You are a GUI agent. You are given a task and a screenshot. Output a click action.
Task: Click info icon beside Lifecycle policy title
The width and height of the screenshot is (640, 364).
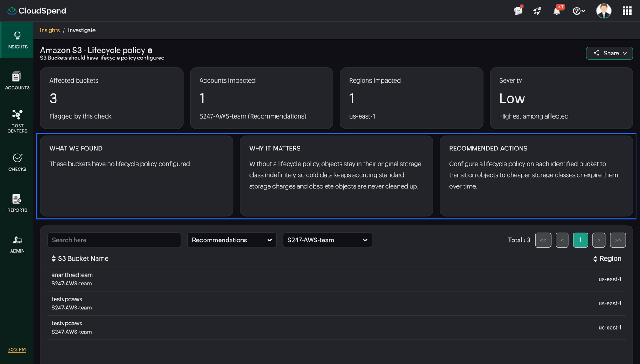click(150, 51)
